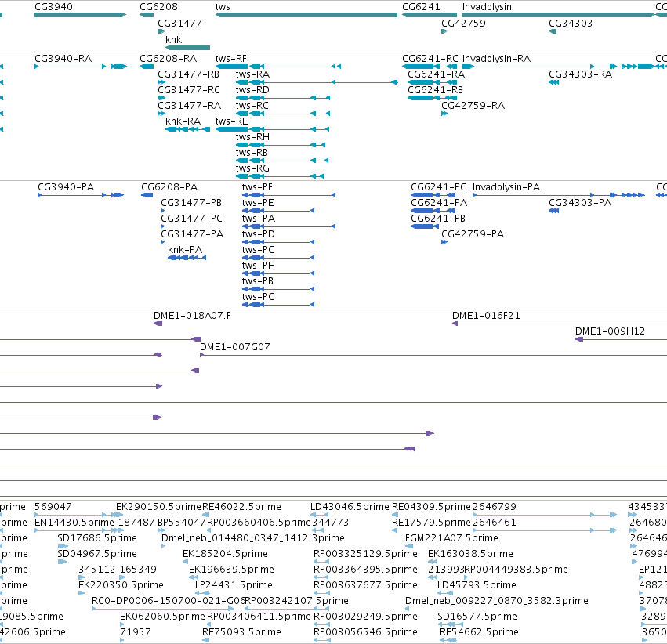
Task: Click the CG6208-RA transcript label
Action: 168,58
